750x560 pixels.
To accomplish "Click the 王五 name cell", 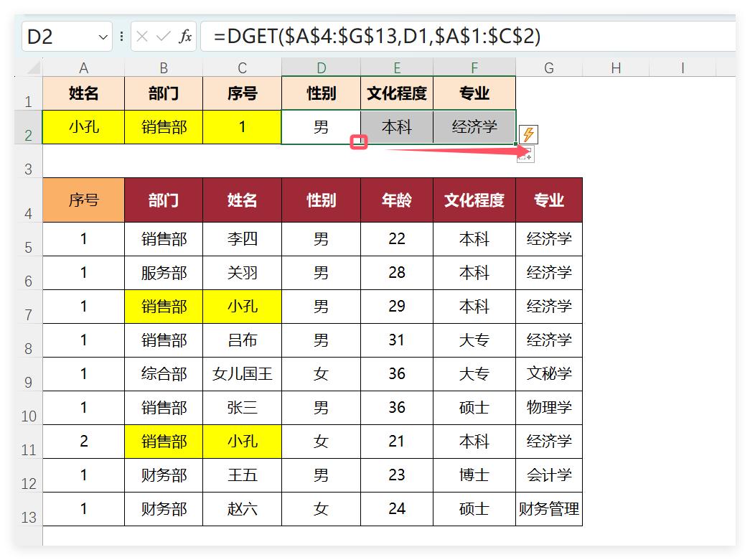I will tap(242, 475).
